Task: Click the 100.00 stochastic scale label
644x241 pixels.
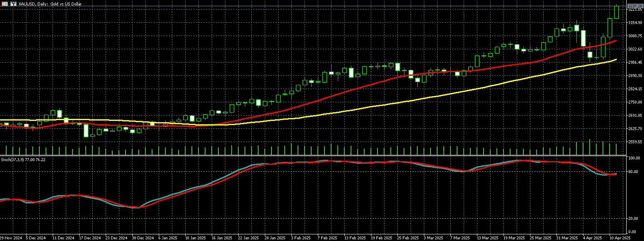Action: coord(634,159)
